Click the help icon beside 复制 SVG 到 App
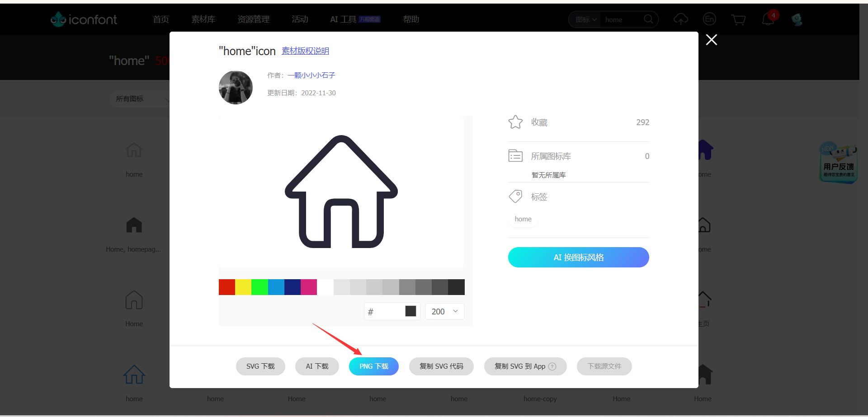This screenshot has width=868, height=417. pyautogui.click(x=552, y=366)
